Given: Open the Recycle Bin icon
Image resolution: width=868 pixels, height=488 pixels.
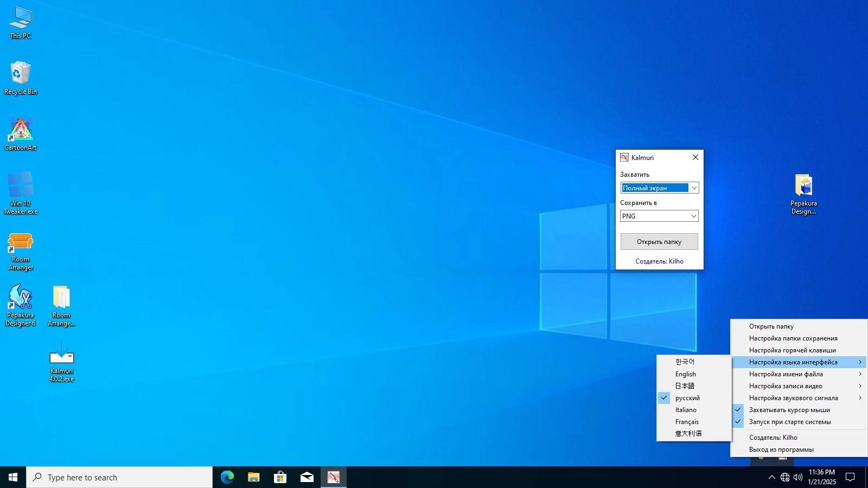Looking at the screenshot, I should (x=21, y=78).
